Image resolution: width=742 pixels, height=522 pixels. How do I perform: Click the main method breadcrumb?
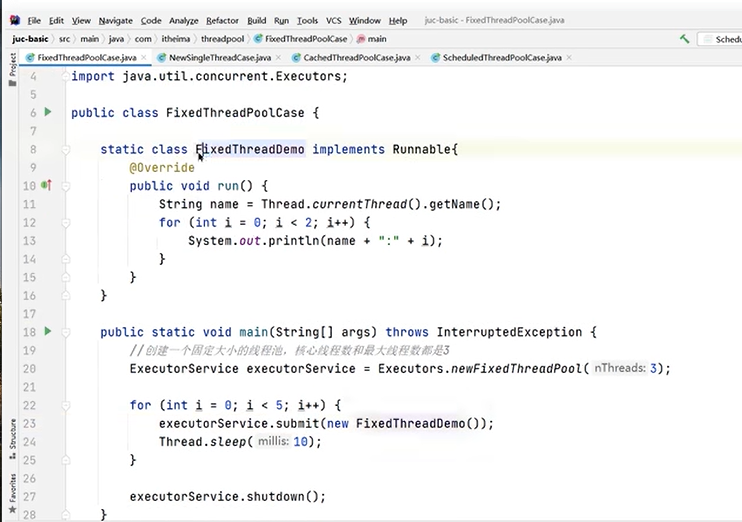click(372, 39)
